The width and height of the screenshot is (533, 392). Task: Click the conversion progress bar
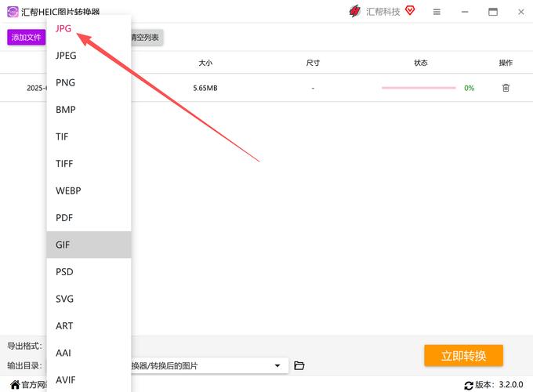tap(419, 88)
